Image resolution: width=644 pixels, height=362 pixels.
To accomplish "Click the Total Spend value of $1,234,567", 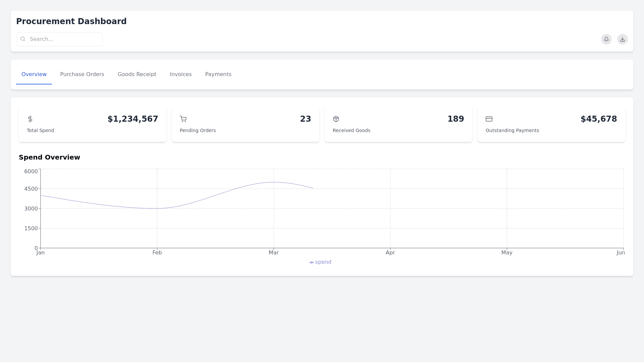I will click(x=132, y=119).
